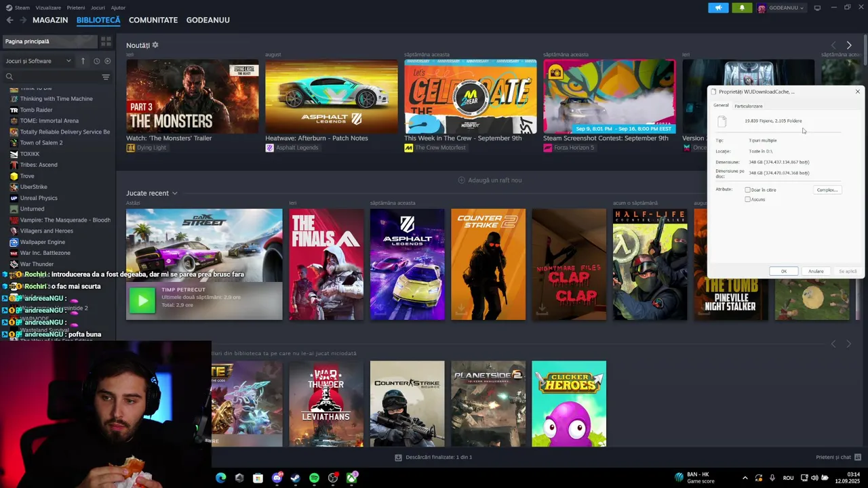Switch library to grid collections view
868x488 pixels.
(106, 41)
